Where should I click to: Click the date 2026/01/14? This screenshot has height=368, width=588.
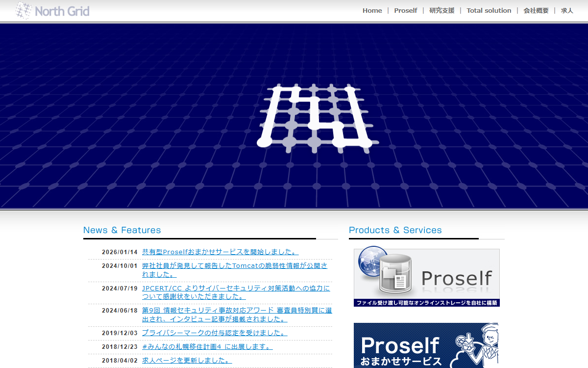[x=120, y=252]
